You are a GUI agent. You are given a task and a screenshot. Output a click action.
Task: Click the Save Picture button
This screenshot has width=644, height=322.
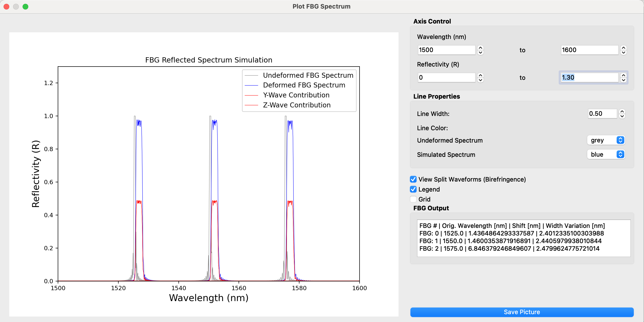coord(522,312)
